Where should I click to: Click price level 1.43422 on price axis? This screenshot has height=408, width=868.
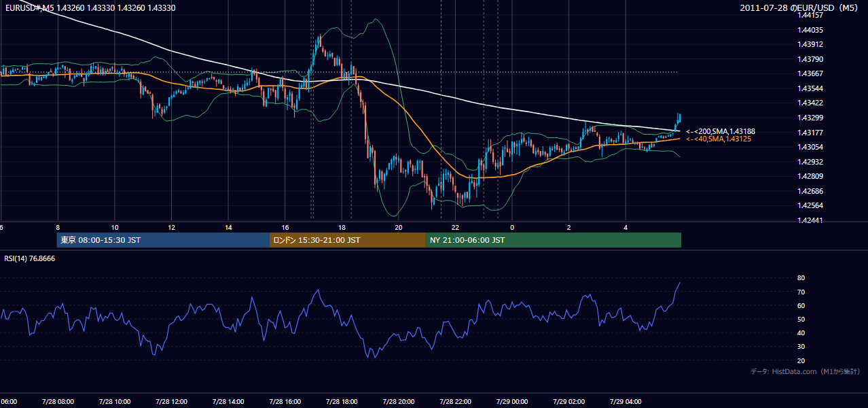(810, 103)
